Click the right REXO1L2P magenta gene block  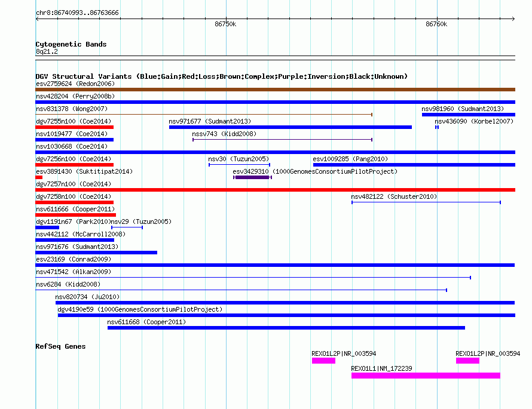(x=467, y=361)
